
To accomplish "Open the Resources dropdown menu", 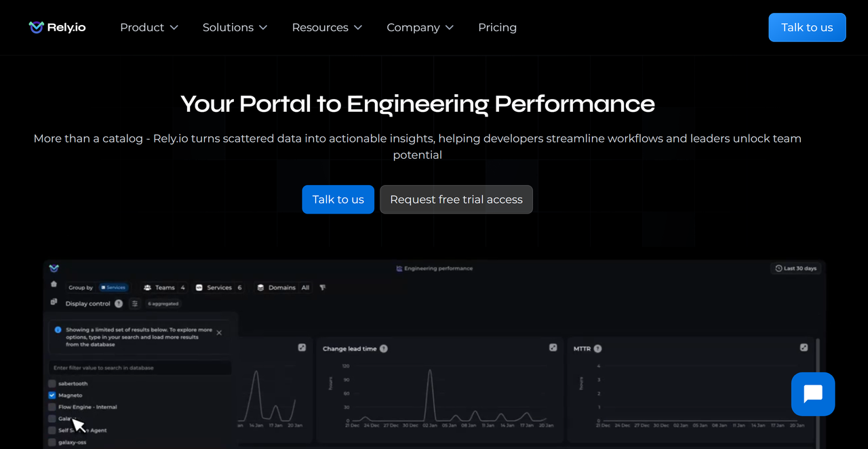I will (327, 27).
